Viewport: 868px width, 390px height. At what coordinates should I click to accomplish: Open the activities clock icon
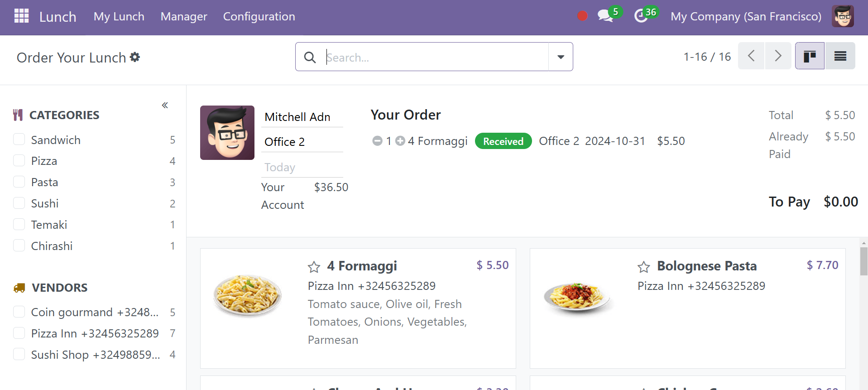[x=641, y=16]
